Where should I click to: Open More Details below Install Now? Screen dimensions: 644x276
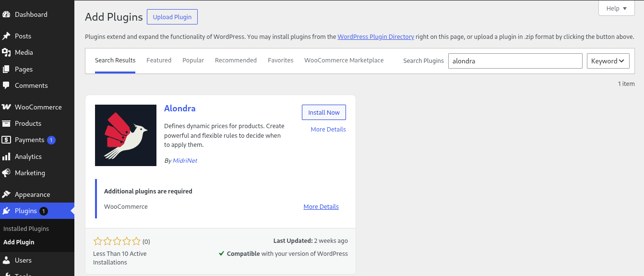[328, 130]
